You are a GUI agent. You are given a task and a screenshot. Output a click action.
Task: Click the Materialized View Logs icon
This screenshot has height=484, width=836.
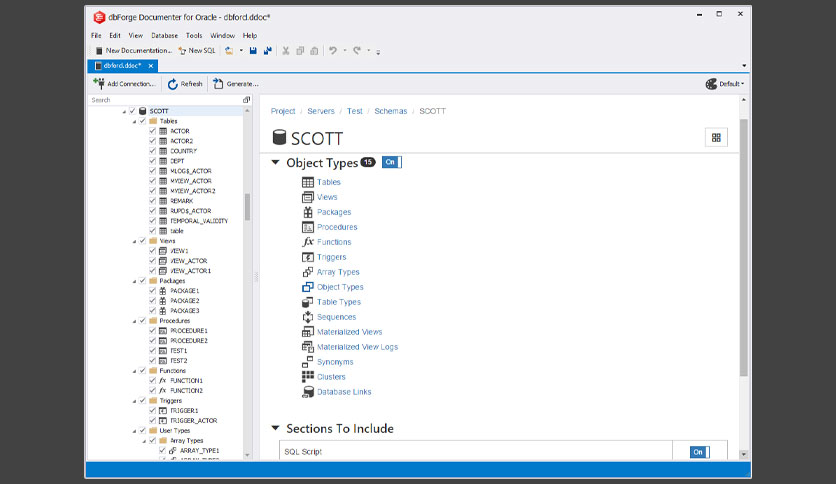point(308,346)
